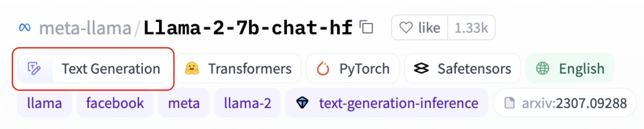Click the heart icon to like
Image resolution: width=644 pixels, height=129 pixels.
(406, 28)
